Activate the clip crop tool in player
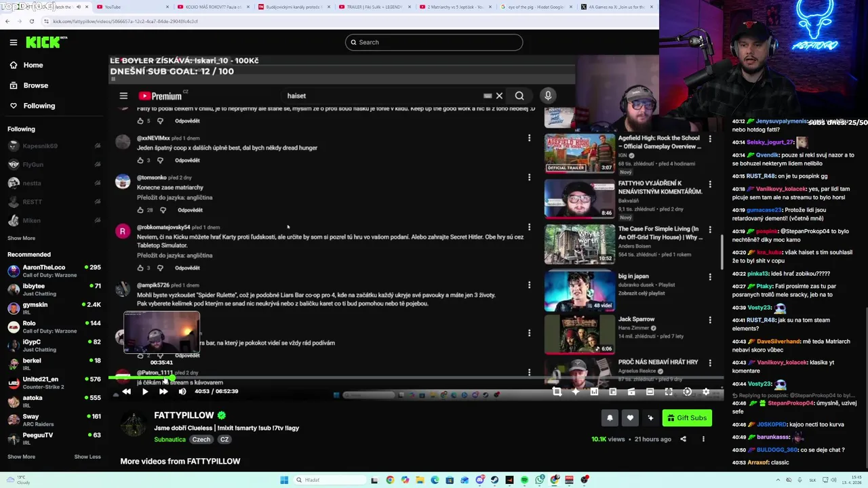The height and width of the screenshot is (488, 868). [x=557, y=392]
